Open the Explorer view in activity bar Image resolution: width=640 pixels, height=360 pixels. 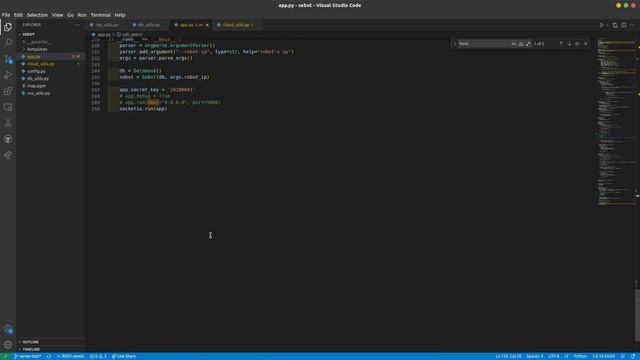click(x=8, y=27)
